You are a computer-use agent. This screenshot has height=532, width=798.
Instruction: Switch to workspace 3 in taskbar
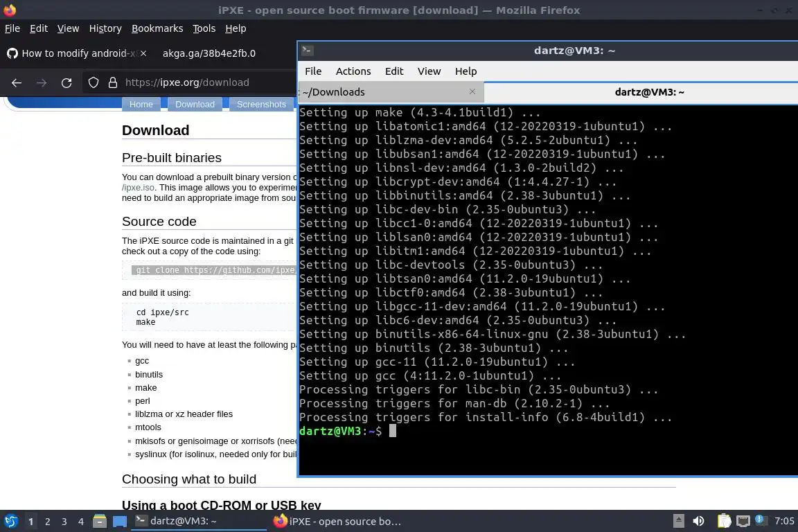(x=64, y=522)
